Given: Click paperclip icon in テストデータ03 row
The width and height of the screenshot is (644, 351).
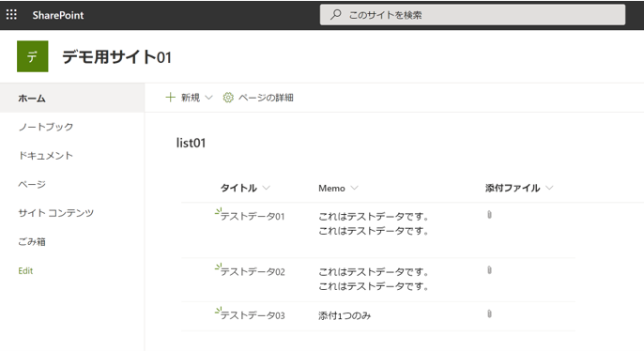Looking at the screenshot, I should (x=489, y=314).
